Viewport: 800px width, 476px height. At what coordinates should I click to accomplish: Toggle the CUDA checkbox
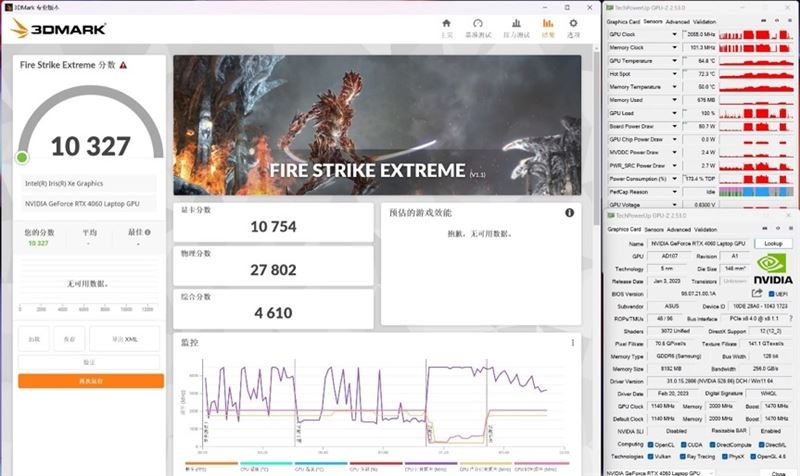coord(684,445)
